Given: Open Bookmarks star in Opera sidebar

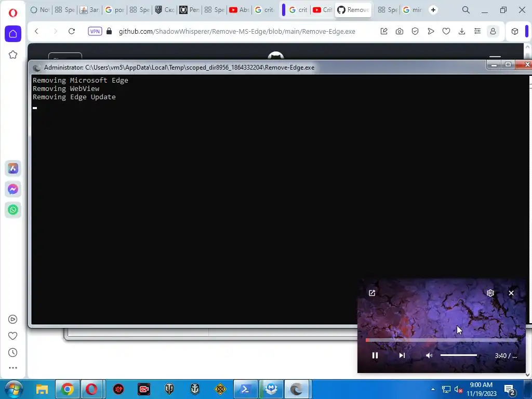Looking at the screenshot, I should (x=13, y=55).
